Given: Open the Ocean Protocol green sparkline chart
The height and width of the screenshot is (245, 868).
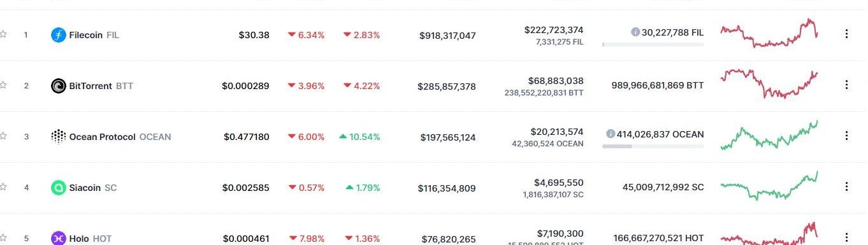Looking at the screenshot, I should tap(769, 135).
